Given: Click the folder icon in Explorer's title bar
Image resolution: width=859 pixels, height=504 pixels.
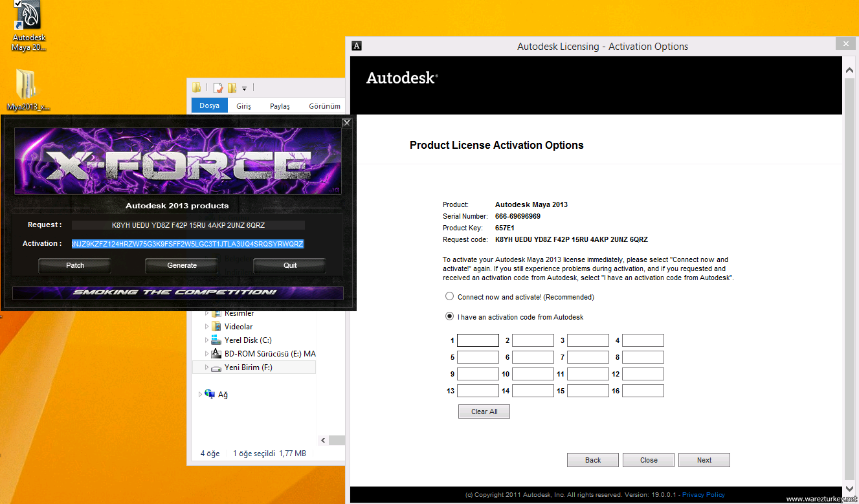Looking at the screenshot, I should [x=197, y=88].
